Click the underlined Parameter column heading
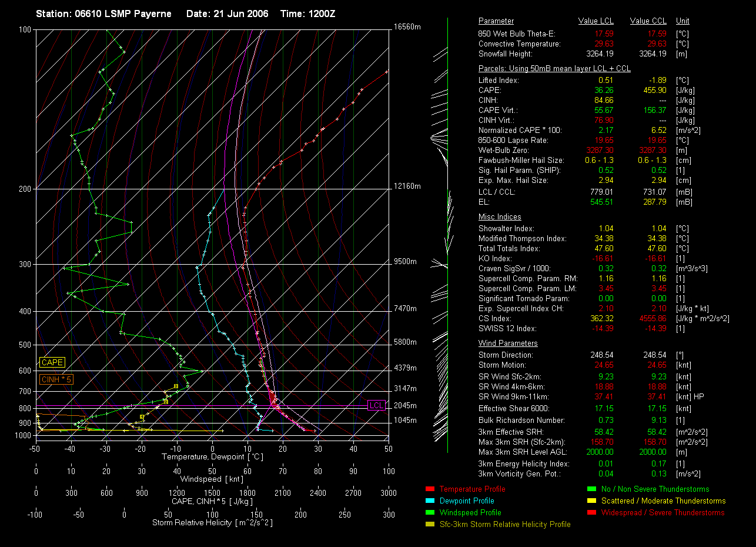Viewport: 756px width, 547px height. [x=496, y=21]
